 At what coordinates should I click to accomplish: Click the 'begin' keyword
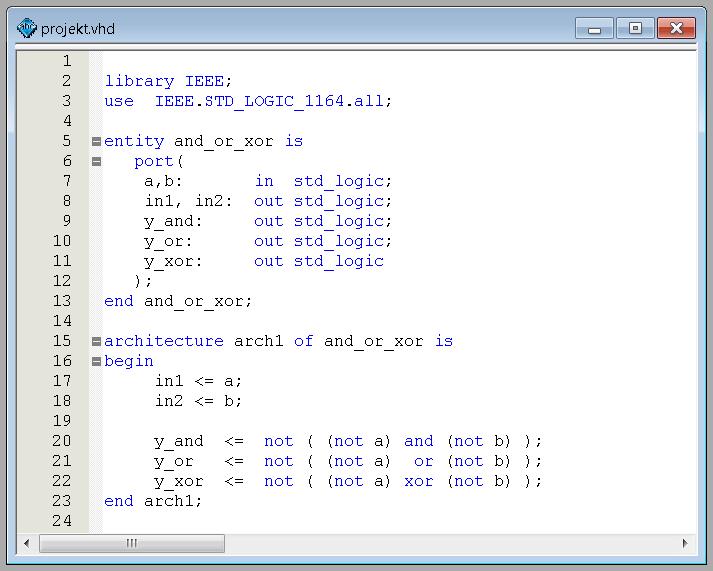pyautogui.click(x=129, y=361)
